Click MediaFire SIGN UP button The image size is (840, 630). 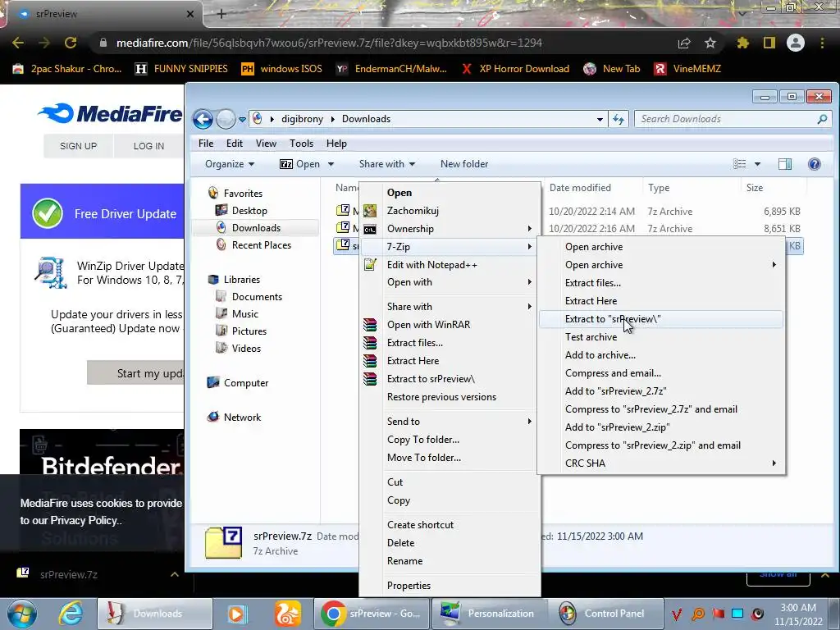pyautogui.click(x=78, y=146)
